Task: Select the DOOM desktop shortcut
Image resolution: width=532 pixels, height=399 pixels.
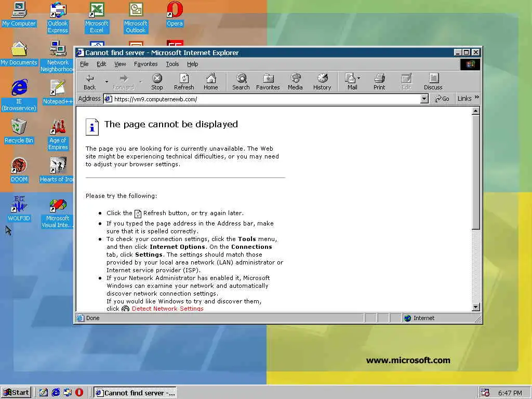Action: click(x=19, y=170)
